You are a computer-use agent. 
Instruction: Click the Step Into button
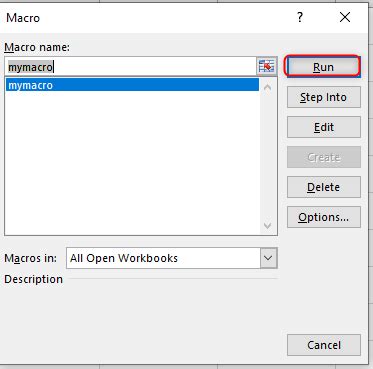[324, 97]
